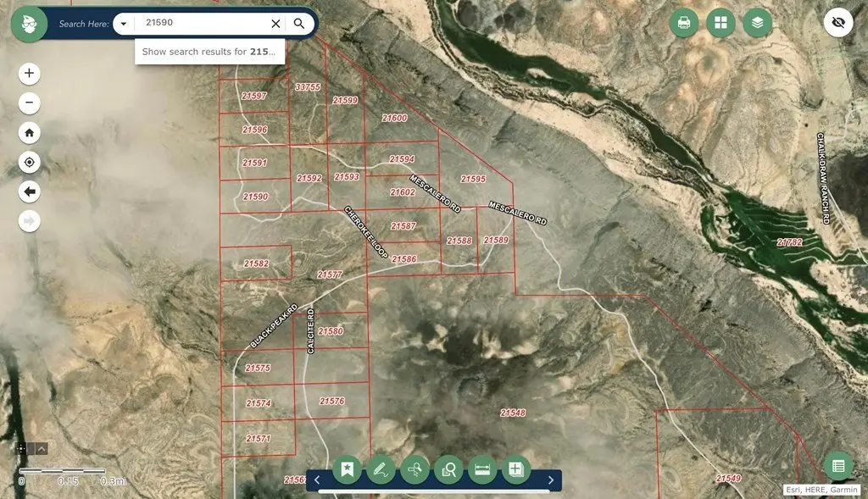Locate my position with the target icon
The image size is (868, 499).
tap(30, 162)
